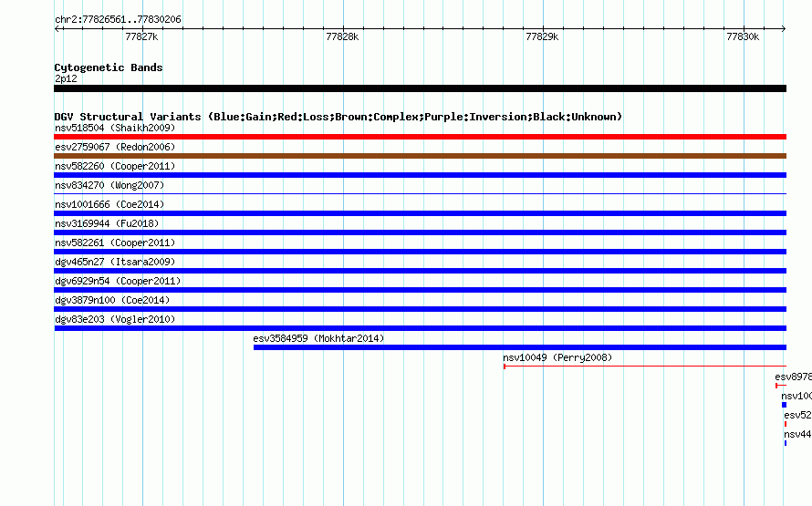Viewport: 812px width, 506px height.
Task: Select the dgv6929n54 (Cooper2011) blue bar
Action: pos(420,290)
